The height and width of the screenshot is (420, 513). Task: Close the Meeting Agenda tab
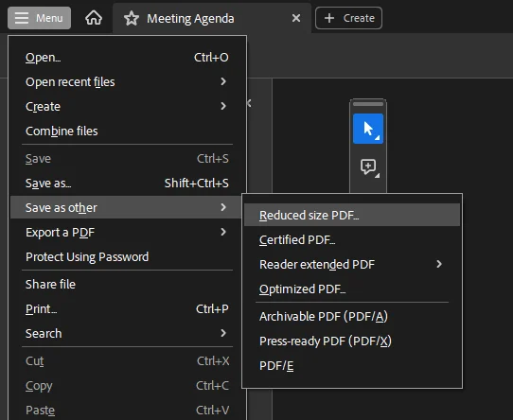296,18
